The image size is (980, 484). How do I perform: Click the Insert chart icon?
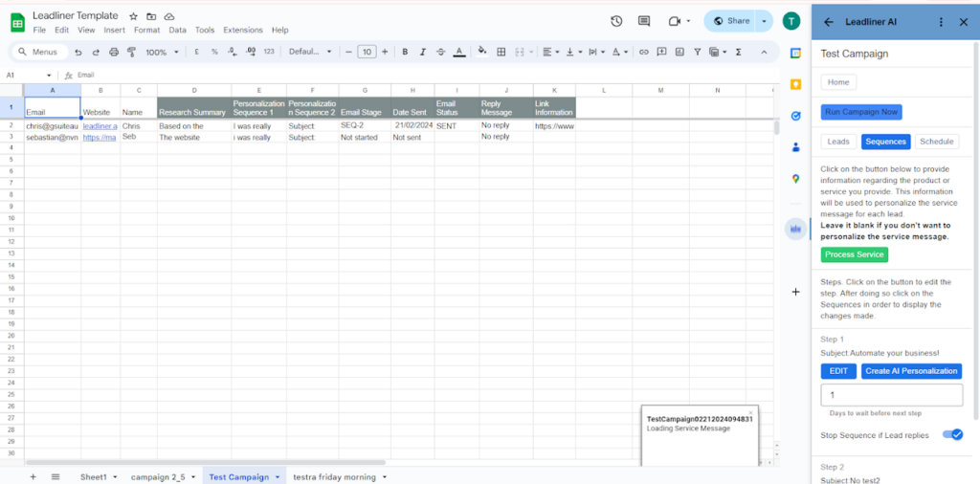[x=679, y=52]
